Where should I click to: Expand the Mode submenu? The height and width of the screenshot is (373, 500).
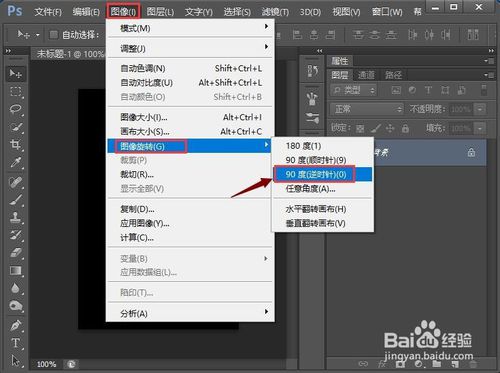coord(190,28)
